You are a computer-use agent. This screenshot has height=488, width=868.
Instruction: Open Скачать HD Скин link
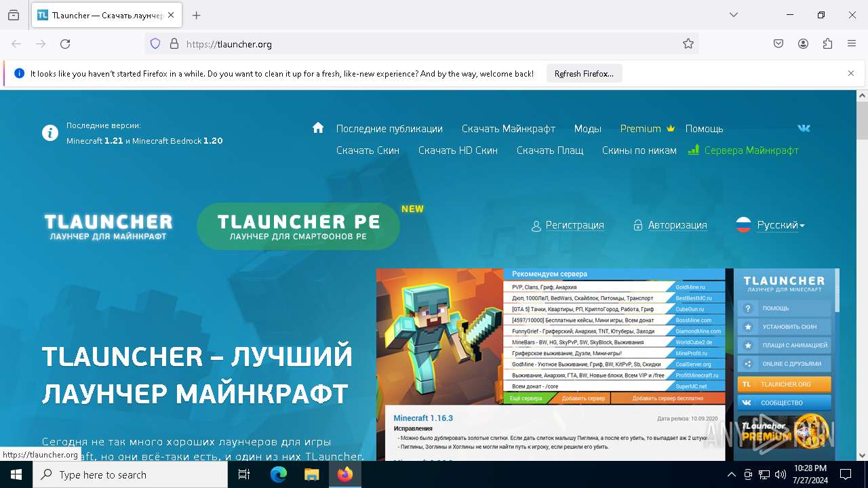coord(458,150)
